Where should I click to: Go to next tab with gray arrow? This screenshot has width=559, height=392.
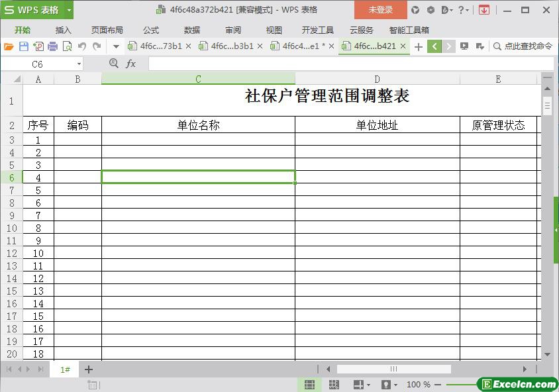[x=448, y=46]
